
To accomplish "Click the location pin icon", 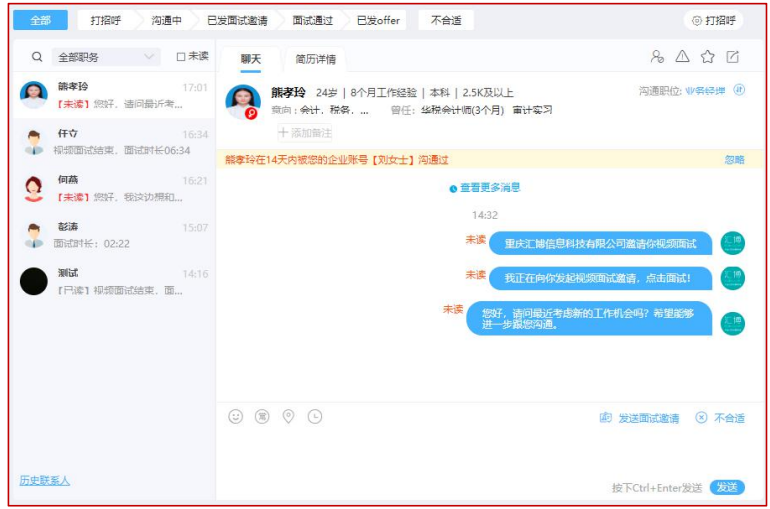I will tap(288, 417).
